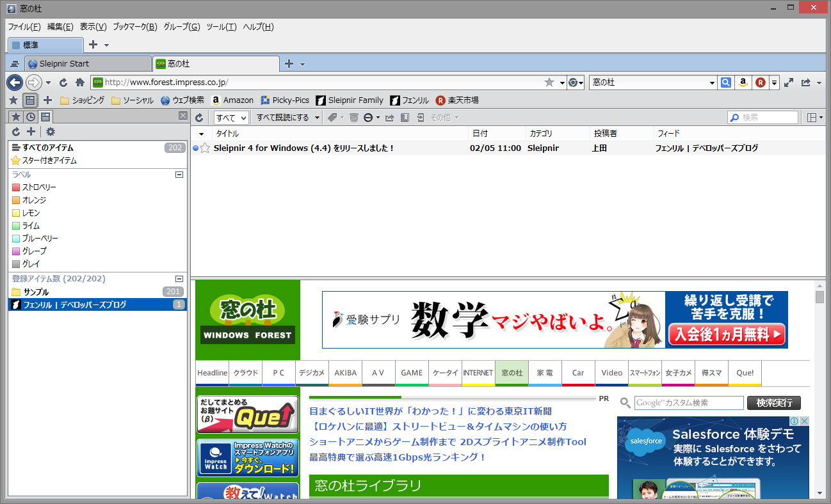Image resolution: width=831 pixels, height=504 pixels.
Task: Open the ツール menu
Action: [222, 27]
